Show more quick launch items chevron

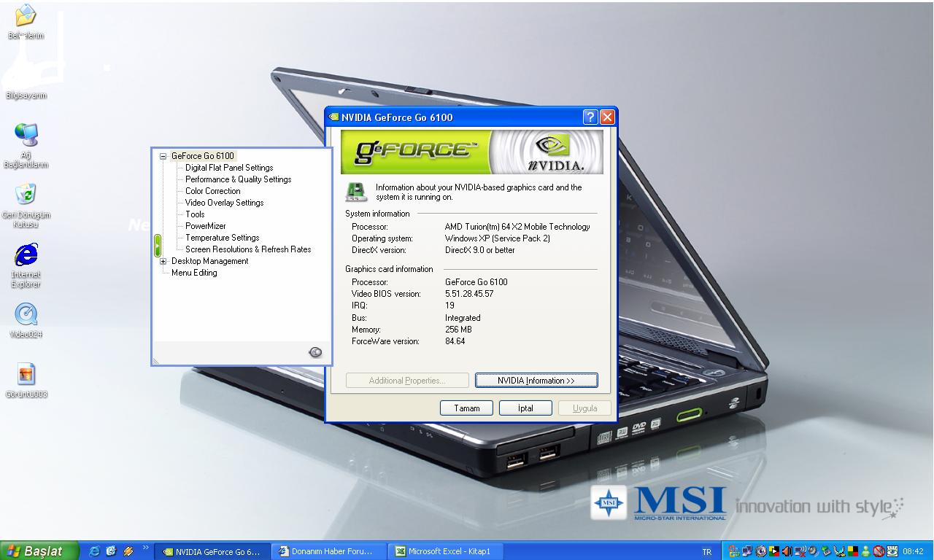pos(145,548)
